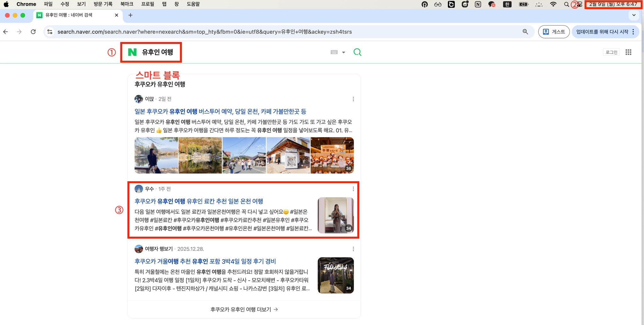Open the ryokan room thumbnail of 우수 post
Image resolution: width=644 pixels, height=325 pixels.
tap(336, 215)
